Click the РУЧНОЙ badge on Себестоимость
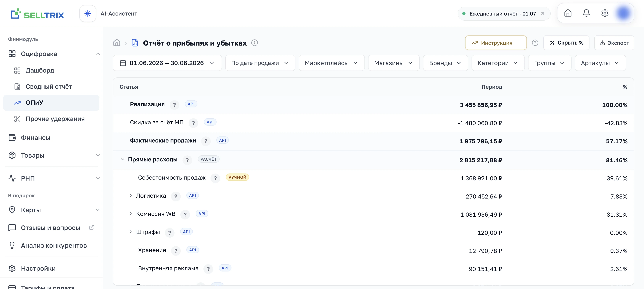The width and height of the screenshot is (644, 289). 237,177
